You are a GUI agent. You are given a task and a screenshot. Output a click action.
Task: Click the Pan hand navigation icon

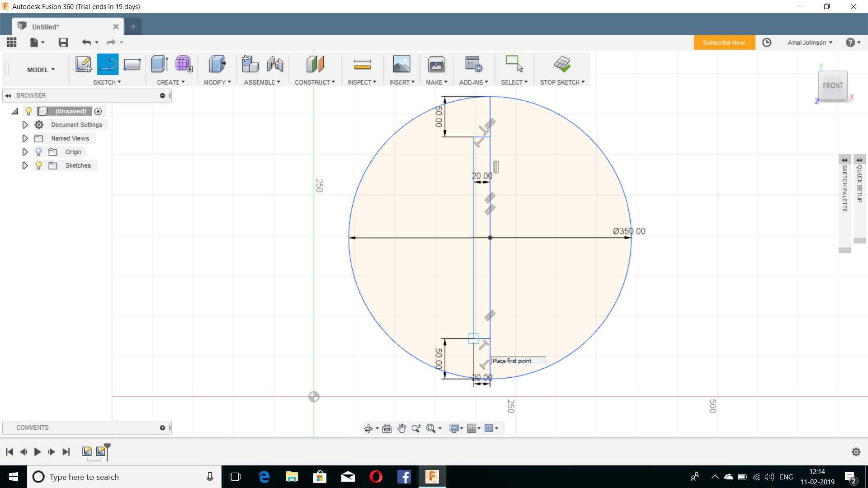pos(401,428)
